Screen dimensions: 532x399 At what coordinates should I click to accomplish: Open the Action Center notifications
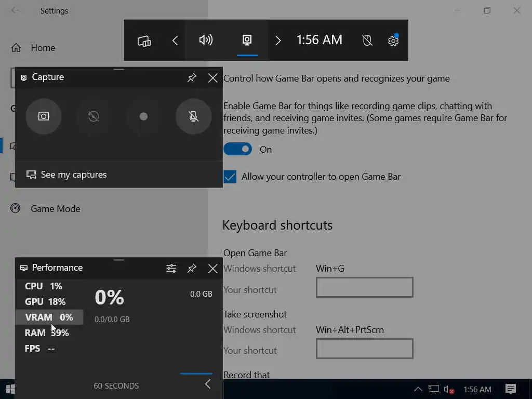tap(510, 389)
